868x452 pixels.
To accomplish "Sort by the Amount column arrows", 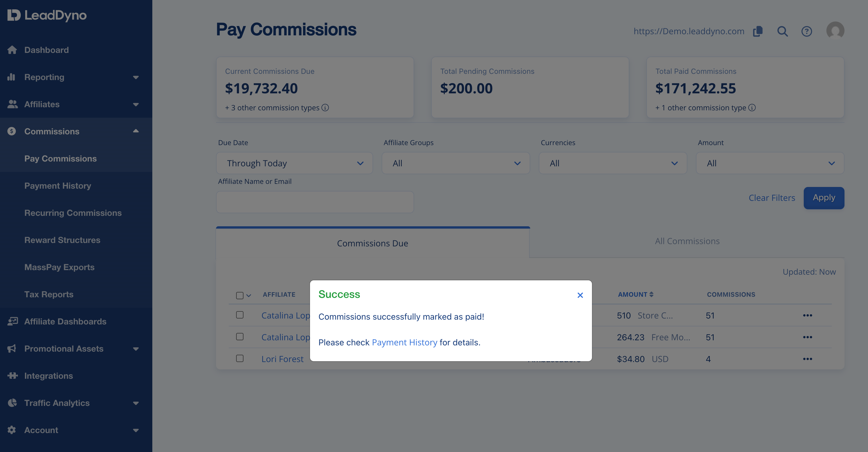I will tap(651, 294).
